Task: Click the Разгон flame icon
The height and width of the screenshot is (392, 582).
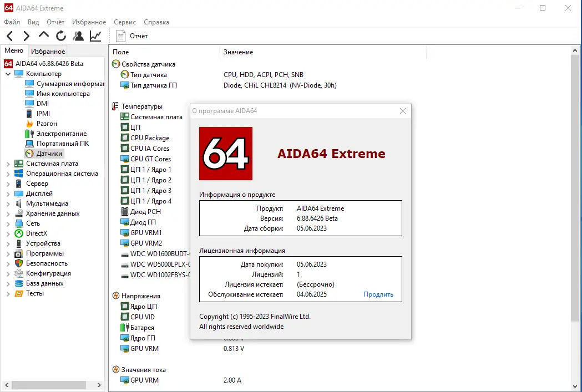Action: pyautogui.click(x=29, y=124)
